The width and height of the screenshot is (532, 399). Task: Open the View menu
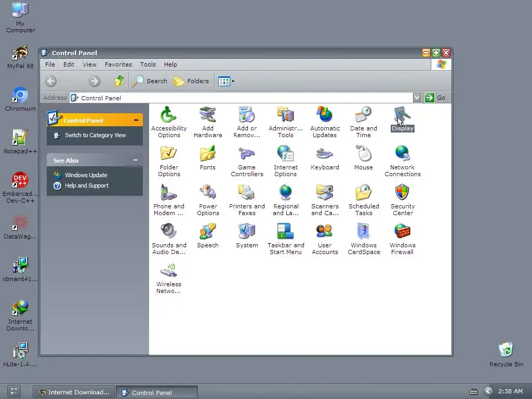(x=89, y=64)
